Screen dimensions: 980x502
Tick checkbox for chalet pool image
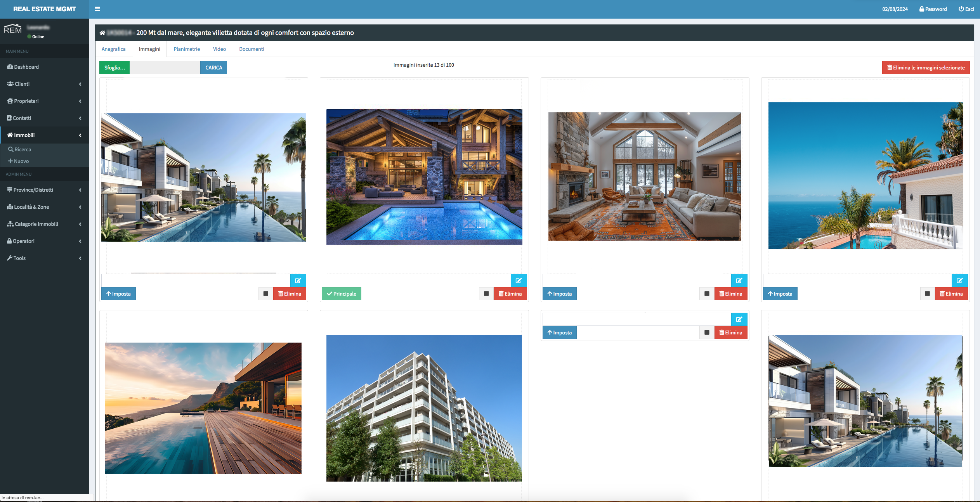[x=486, y=294]
